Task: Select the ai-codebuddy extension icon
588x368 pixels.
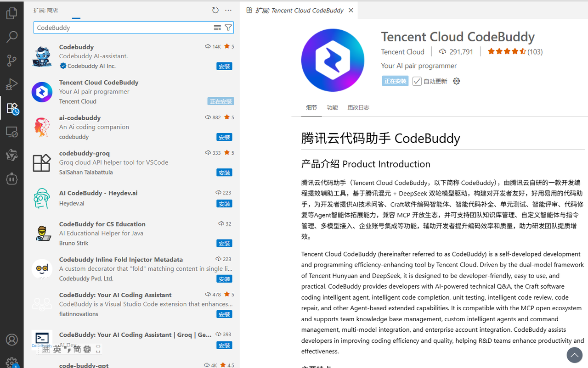Action: [x=42, y=127]
